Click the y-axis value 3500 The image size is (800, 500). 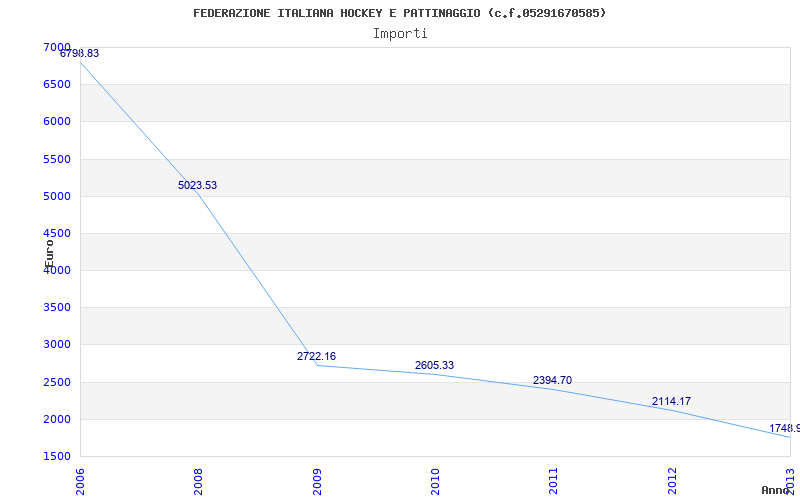(x=57, y=308)
